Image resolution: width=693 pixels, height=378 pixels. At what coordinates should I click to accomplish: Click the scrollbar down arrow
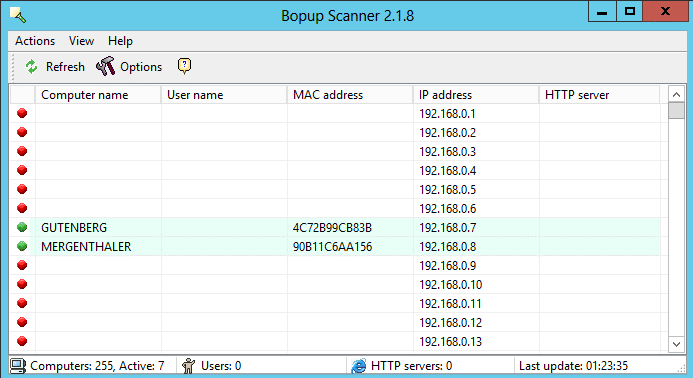point(676,344)
